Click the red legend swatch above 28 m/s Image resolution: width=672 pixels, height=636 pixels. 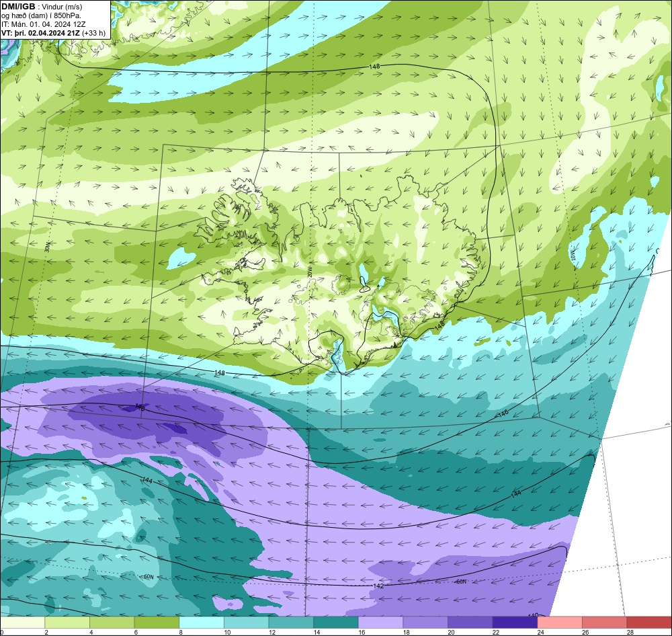tap(649, 623)
